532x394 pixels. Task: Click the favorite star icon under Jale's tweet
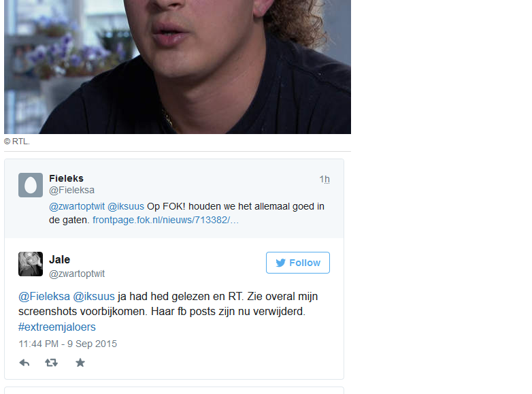point(80,363)
